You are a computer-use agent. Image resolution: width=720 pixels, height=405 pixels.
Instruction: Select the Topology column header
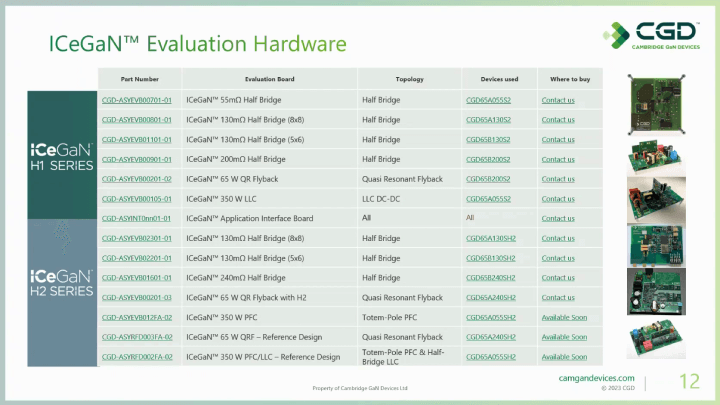coord(410,79)
